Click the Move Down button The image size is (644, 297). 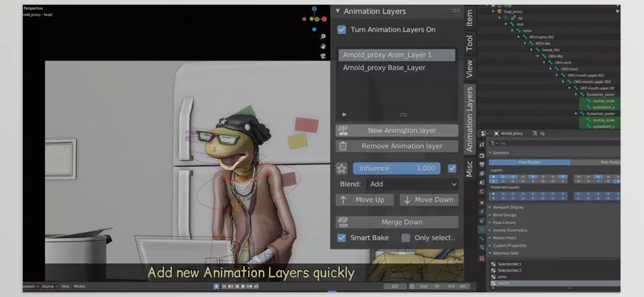pos(429,200)
